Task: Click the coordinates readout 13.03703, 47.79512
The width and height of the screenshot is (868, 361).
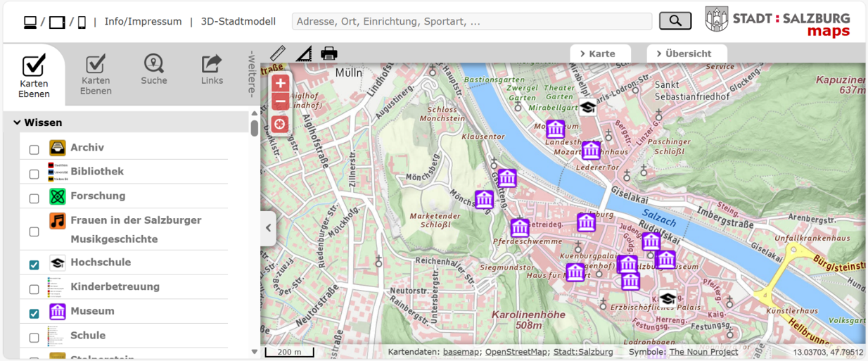Action: pyautogui.click(x=828, y=352)
